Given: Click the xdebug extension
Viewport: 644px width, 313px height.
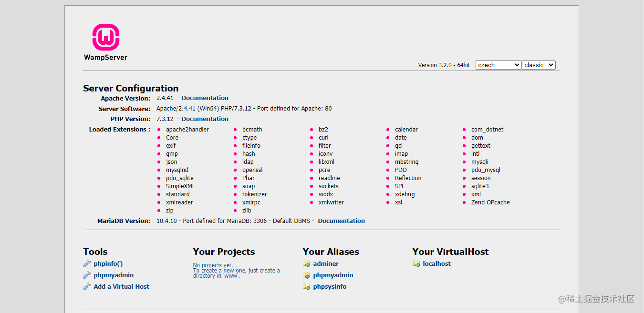Looking at the screenshot, I should point(405,194).
